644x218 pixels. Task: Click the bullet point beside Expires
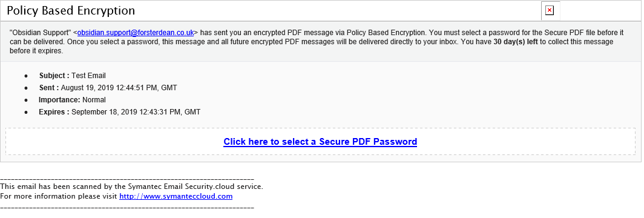click(26, 112)
